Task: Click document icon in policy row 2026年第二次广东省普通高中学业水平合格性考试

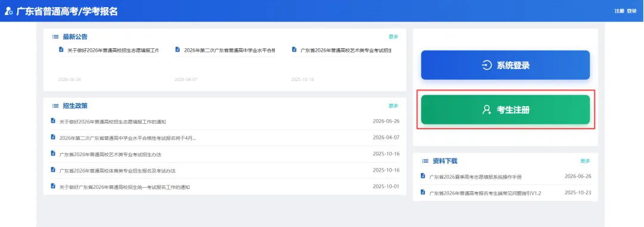Action: [52, 137]
